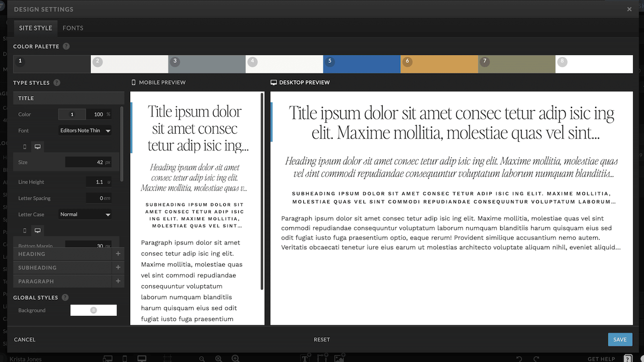Screen dimensions: 644x362
Task: Click the Reset button
Action: click(x=322, y=339)
